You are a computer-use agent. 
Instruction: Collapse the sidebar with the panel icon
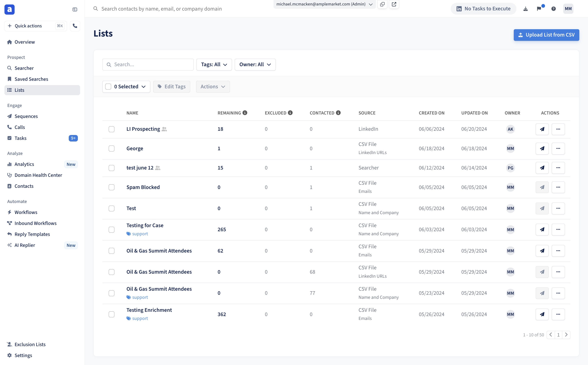75,9
